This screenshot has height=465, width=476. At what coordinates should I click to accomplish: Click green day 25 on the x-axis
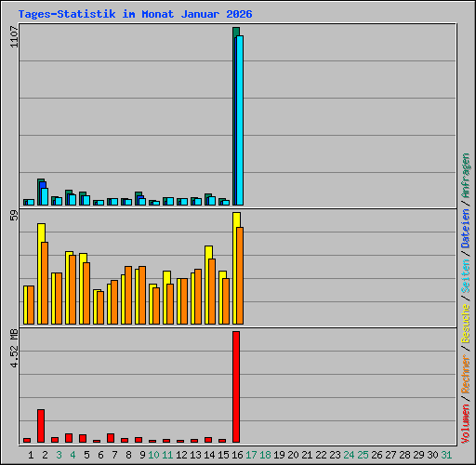tap(364, 455)
